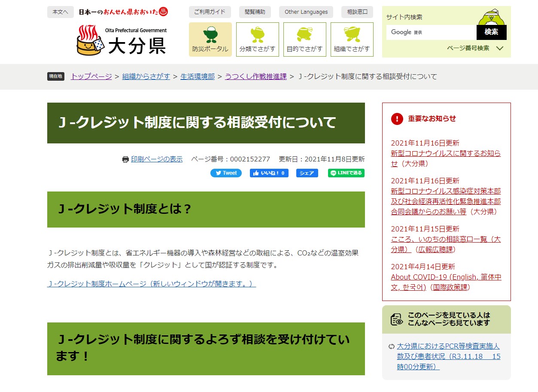Click the Oita Prefecture logo
Screen dimensions: 538x392
point(122,40)
